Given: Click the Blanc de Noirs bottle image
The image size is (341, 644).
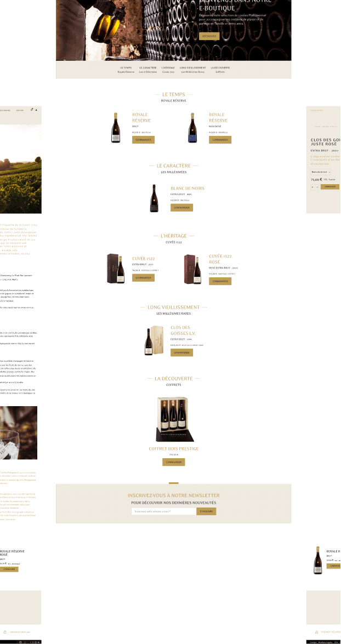Looking at the screenshot, I should tap(154, 198).
